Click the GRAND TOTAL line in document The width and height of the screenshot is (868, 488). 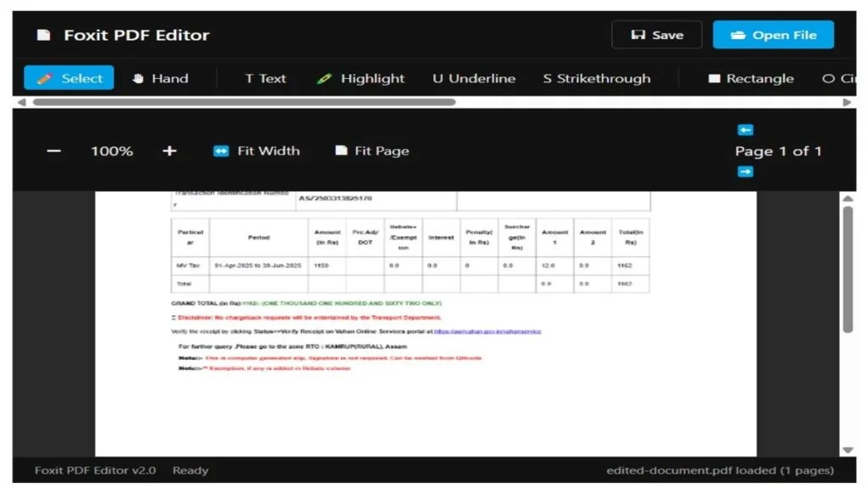point(306,303)
